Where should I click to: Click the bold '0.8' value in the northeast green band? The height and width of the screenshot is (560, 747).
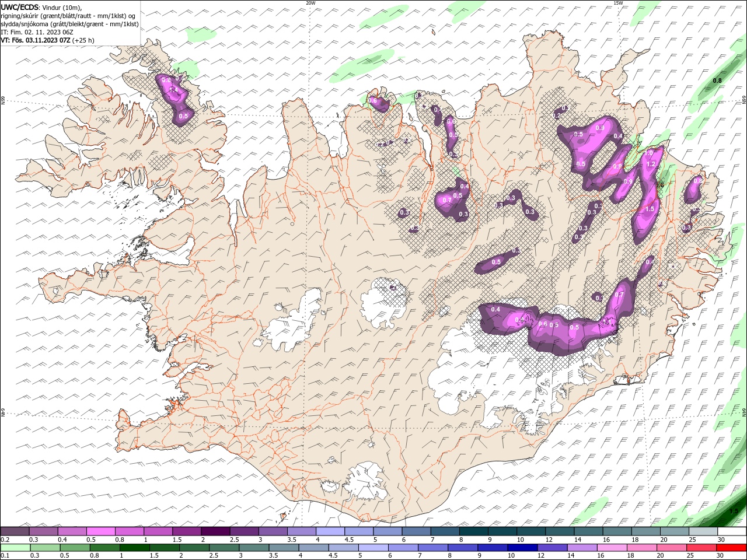pyautogui.click(x=717, y=80)
